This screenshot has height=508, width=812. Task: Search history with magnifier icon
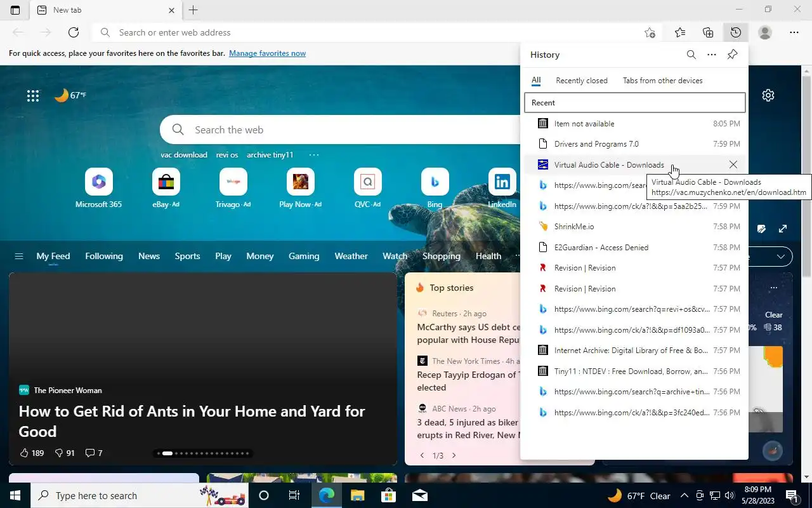[x=691, y=55]
